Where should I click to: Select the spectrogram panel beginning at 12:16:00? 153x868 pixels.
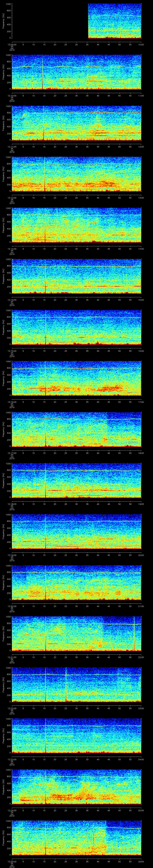pyautogui.click(x=76, y=378)
